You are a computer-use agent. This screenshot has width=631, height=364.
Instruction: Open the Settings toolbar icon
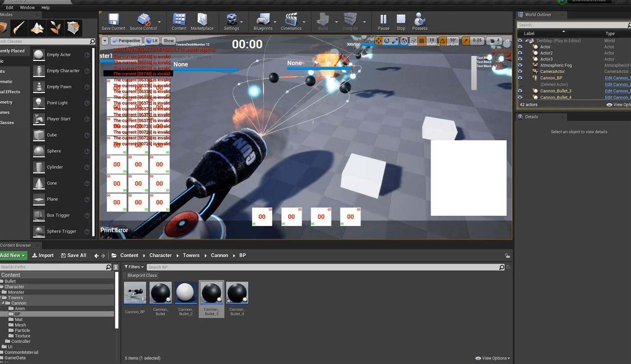(x=231, y=21)
